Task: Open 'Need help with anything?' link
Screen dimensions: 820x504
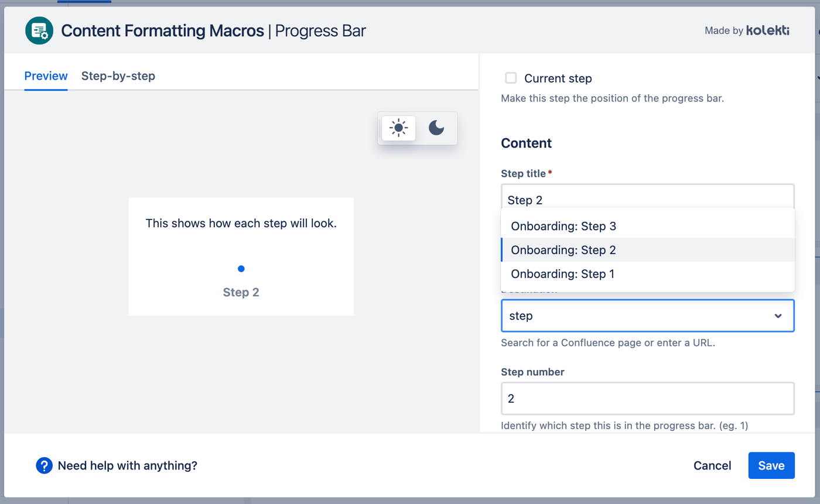Action: [x=128, y=466]
